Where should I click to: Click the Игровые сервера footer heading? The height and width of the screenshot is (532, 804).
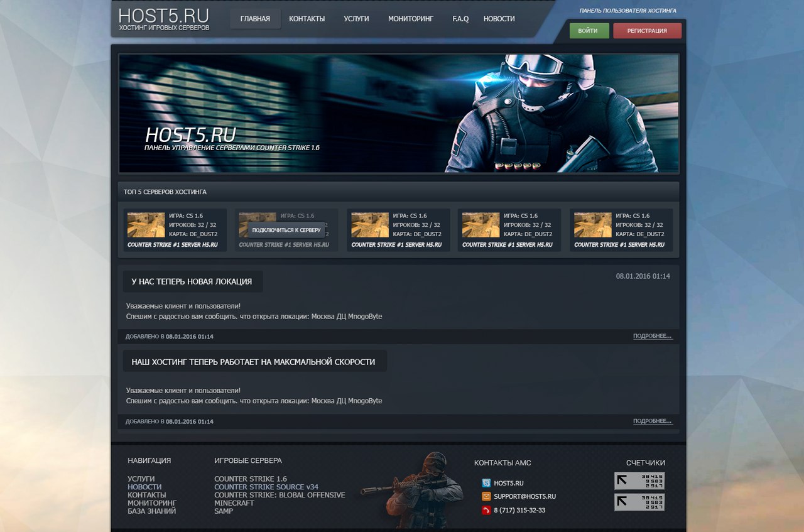point(248,460)
